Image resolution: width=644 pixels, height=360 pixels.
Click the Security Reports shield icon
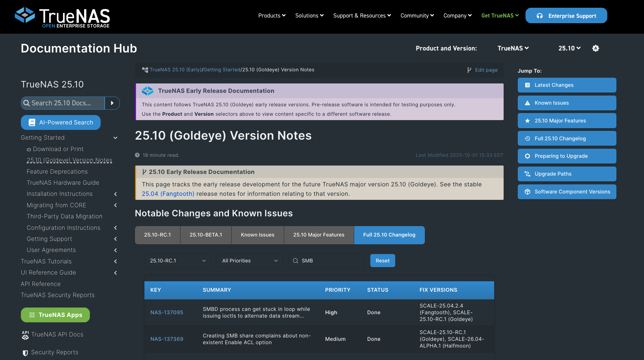click(25, 353)
